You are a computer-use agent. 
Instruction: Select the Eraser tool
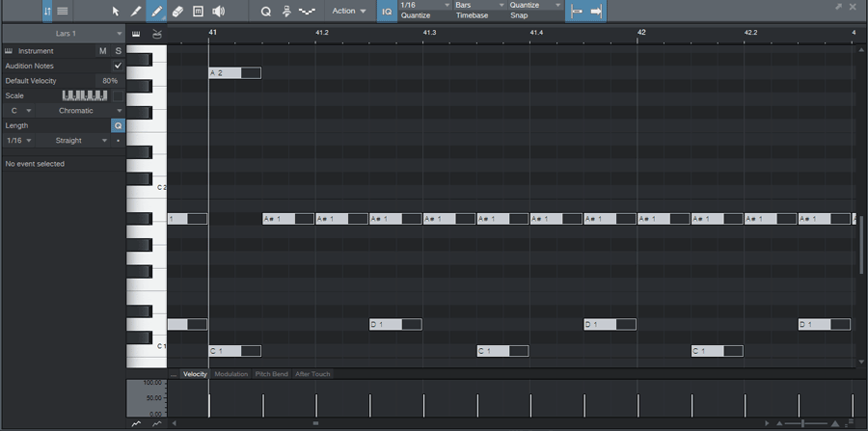tap(177, 11)
